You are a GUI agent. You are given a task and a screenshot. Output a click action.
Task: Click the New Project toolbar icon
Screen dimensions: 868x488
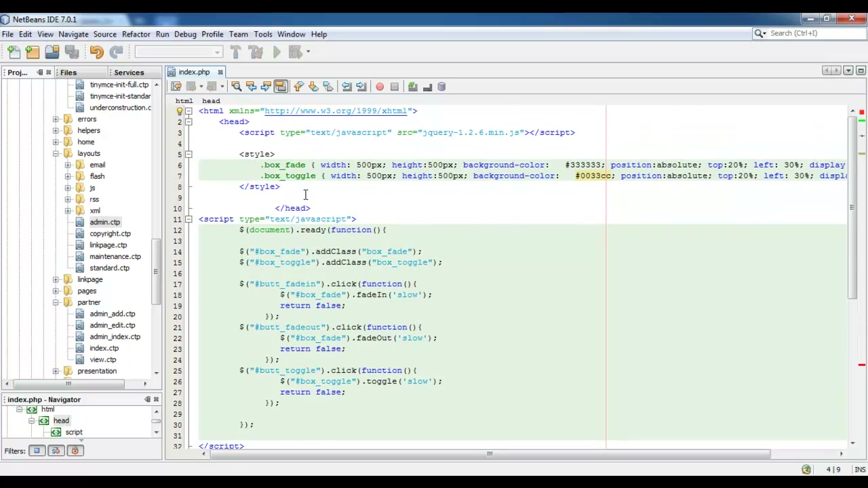tap(33, 52)
